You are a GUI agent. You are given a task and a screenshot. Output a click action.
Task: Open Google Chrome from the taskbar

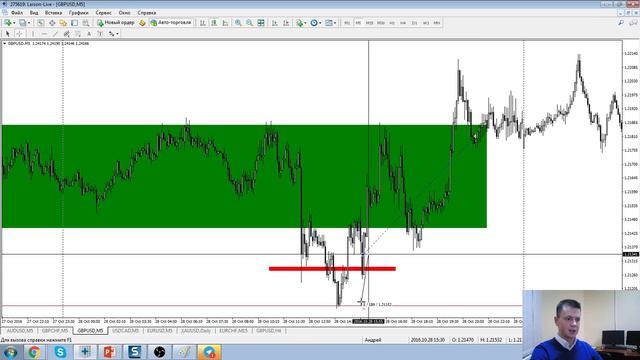coord(34,352)
